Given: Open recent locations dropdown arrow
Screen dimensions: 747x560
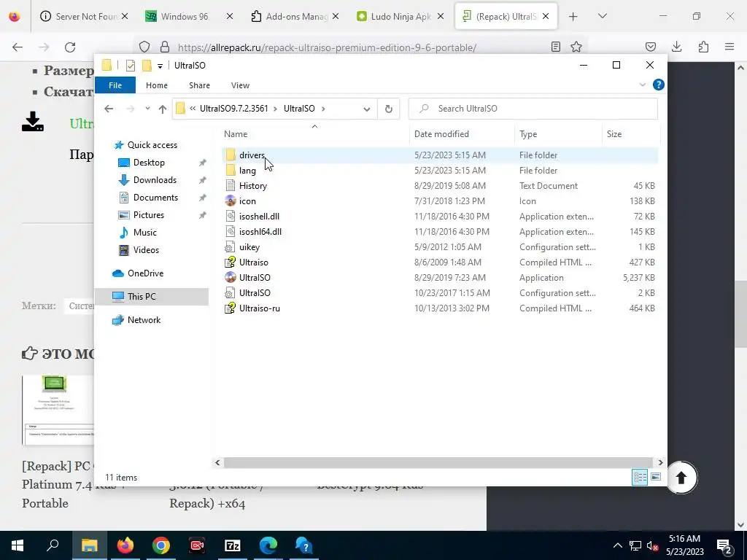Looking at the screenshot, I should click(147, 109).
